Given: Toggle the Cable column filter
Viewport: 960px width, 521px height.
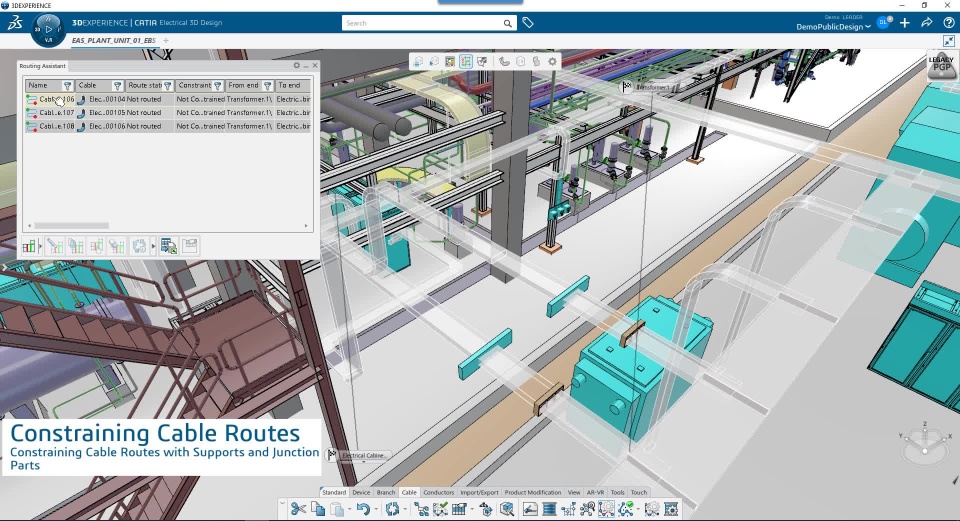Looking at the screenshot, I should (x=117, y=86).
